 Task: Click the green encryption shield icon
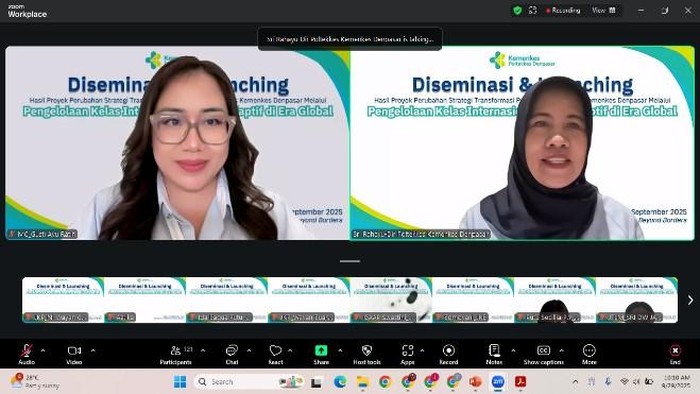517,10
